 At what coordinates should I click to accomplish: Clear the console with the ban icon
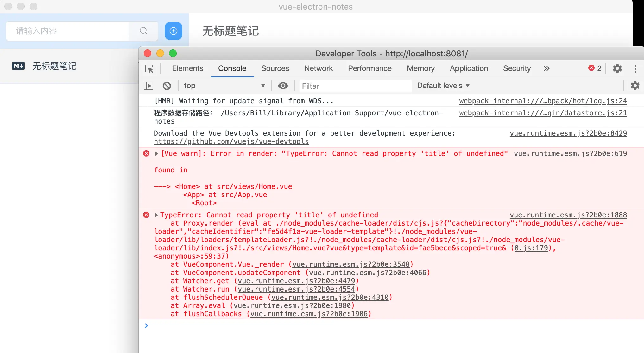click(167, 86)
